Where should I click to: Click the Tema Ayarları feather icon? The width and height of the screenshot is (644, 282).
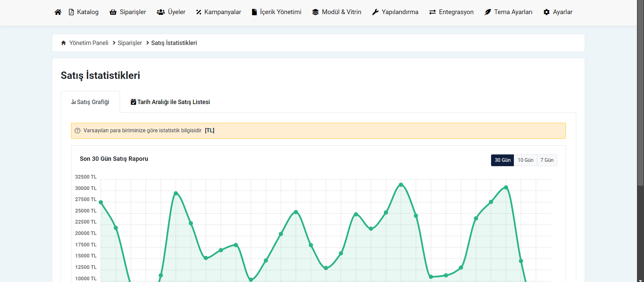488,12
